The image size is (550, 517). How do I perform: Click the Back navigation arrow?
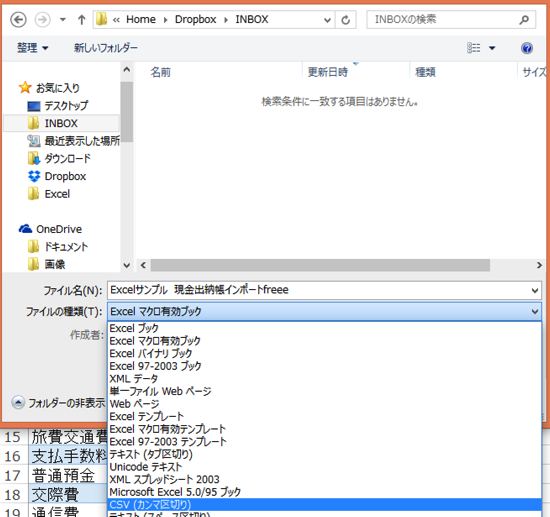click(x=18, y=19)
